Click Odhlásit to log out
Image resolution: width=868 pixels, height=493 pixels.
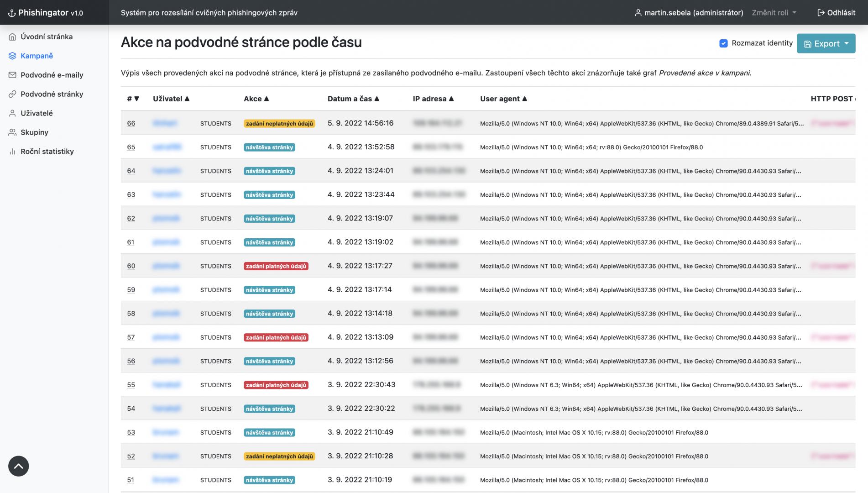pos(836,13)
